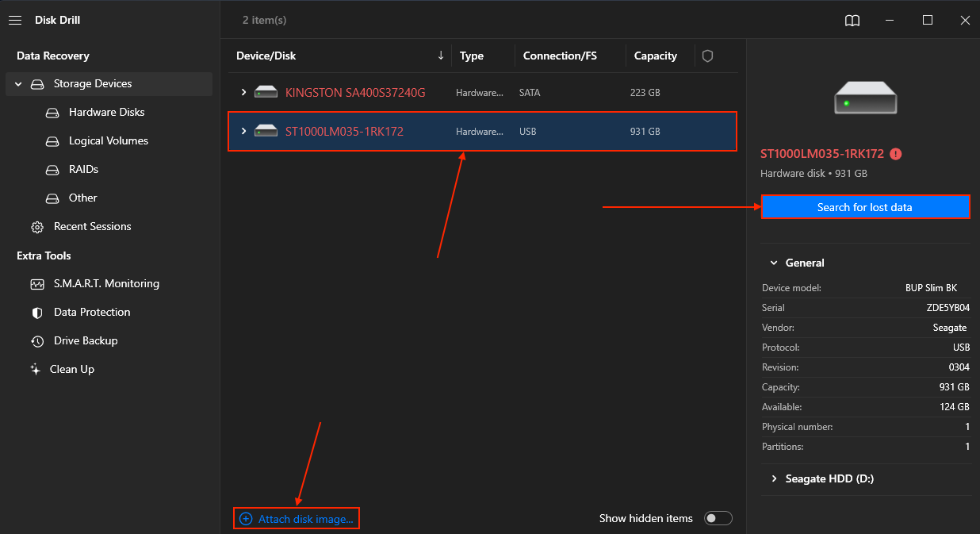Maximize the Disk Drill window
This screenshot has width=980, height=534.
pyautogui.click(x=927, y=21)
